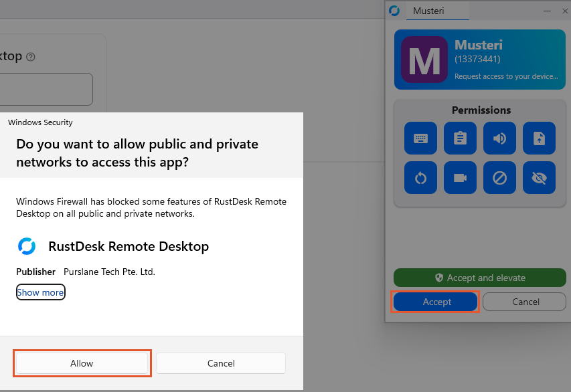Open the Show more link
This screenshot has width=571, height=392.
tap(40, 292)
